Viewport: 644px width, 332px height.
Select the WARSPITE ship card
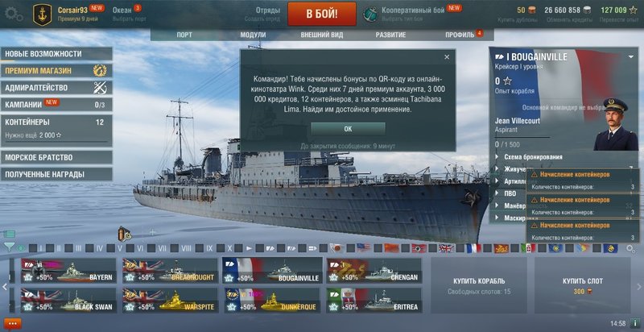pos(171,300)
